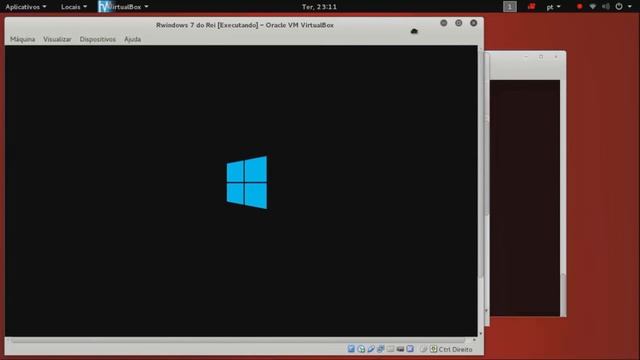Click the Wi-Fi icon in top bar
Screen dimensions: 640x360
(x=593, y=7)
